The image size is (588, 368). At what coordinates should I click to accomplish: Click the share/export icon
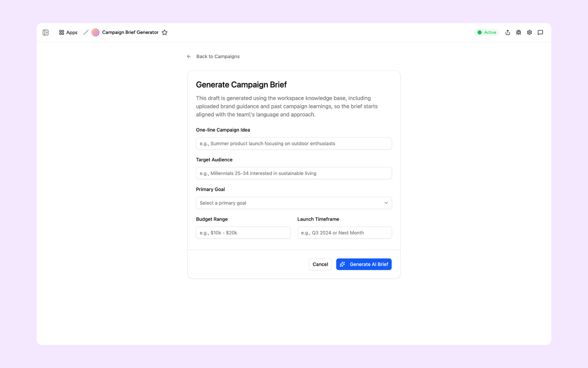point(508,32)
